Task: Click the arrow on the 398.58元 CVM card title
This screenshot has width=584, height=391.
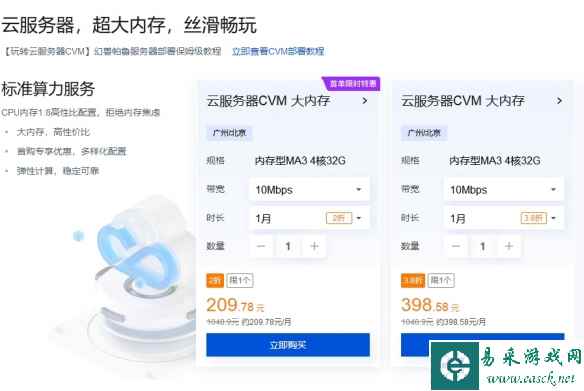Action: [x=559, y=101]
